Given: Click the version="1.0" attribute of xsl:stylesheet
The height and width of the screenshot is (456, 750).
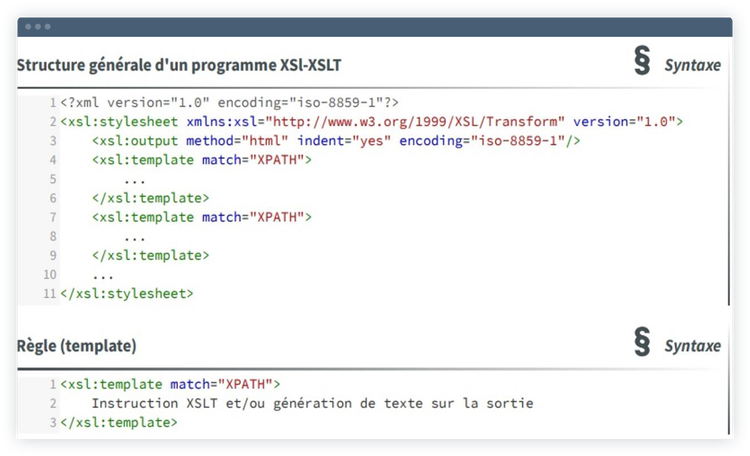Looking at the screenshot, I should (x=624, y=122).
